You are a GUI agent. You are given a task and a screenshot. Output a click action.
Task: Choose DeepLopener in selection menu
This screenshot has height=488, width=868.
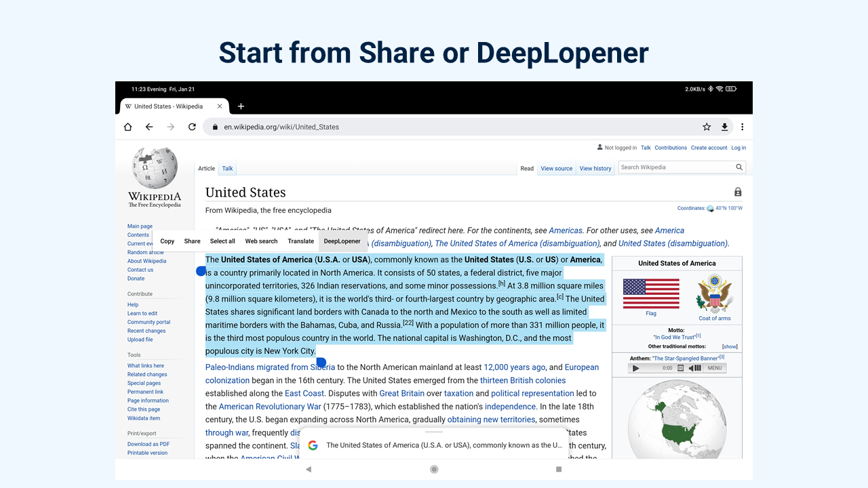(342, 241)
